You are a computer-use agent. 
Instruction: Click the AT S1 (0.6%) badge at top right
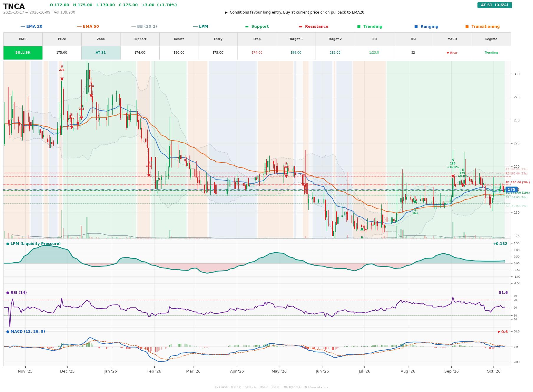pyautogui.click(x=494, y=5)
